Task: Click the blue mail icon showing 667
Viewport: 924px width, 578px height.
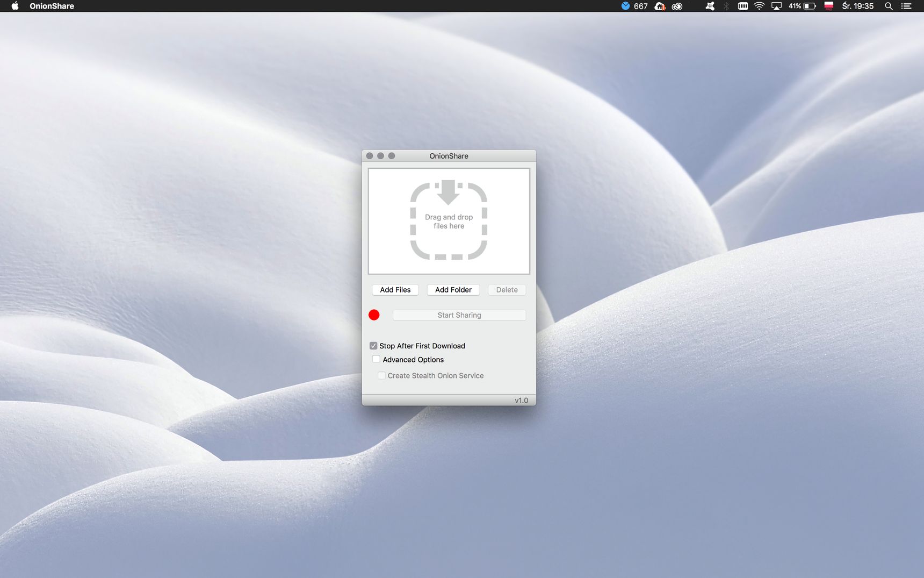Action: pyautogui.click(x=634, y=6)
